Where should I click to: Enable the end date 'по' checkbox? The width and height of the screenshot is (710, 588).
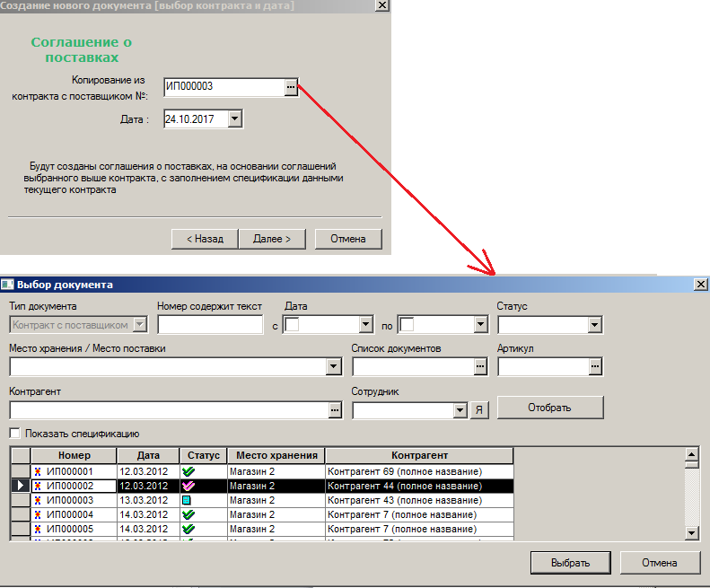[x=407, y=325]
